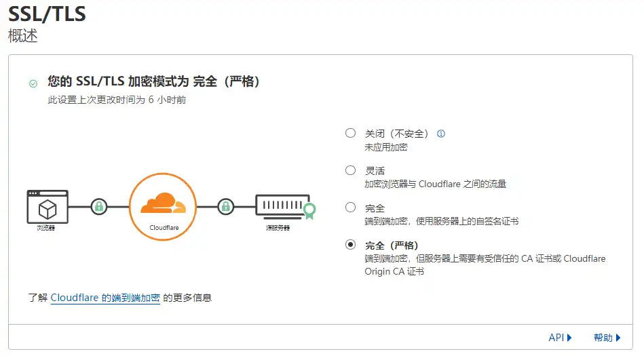
Task: Click the 加密浏览器与 Cloudflare 之间的流量 description
Action: 436,184
